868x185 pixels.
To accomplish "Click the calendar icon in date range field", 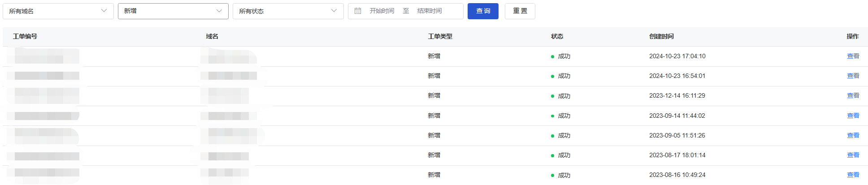I will click(x=358, y=11).
